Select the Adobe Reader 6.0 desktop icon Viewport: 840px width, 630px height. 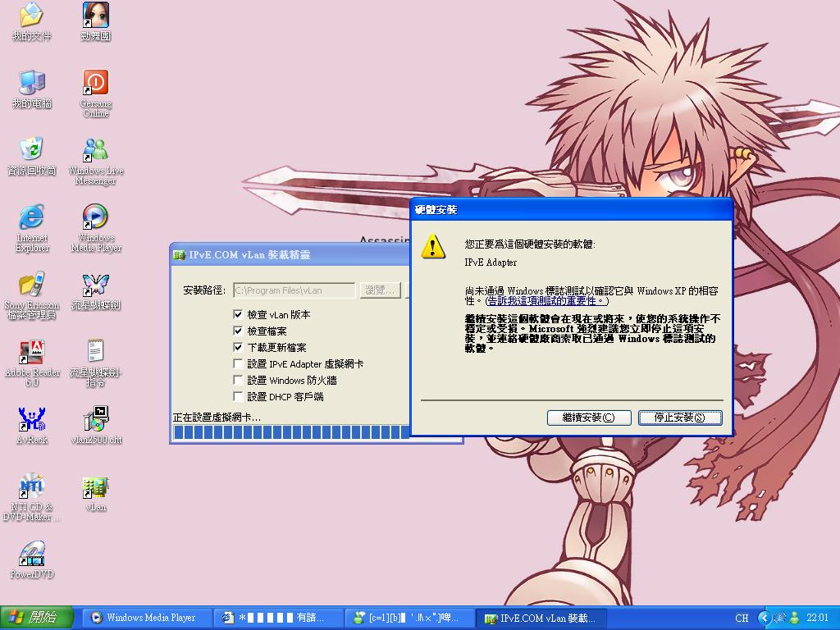pos(32,353)
